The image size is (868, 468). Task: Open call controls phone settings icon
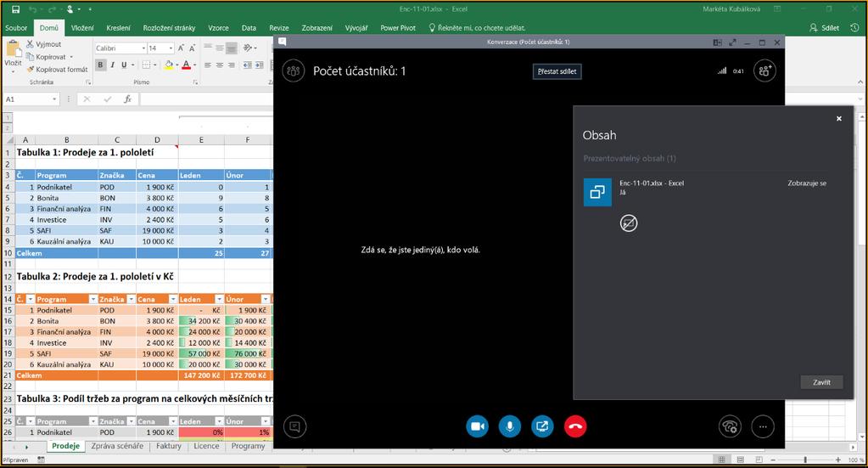tap(730, 426)
